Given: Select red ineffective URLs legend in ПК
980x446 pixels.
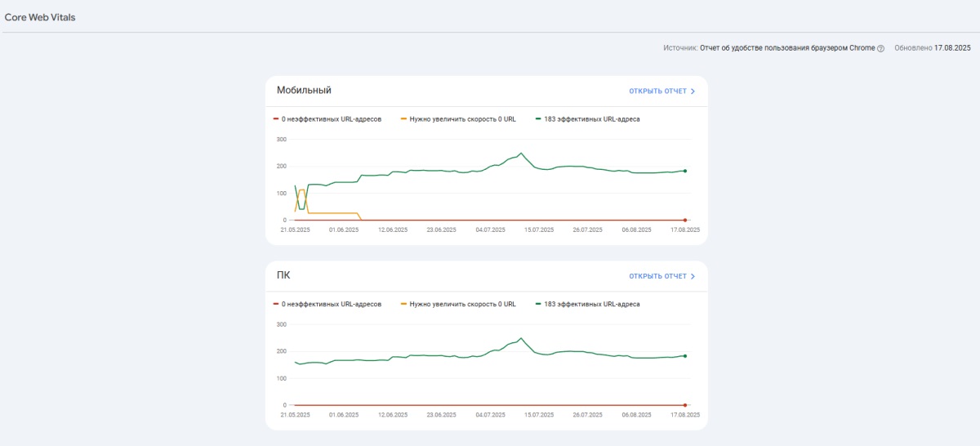Looking at the screenshot, I should (327, 304).
